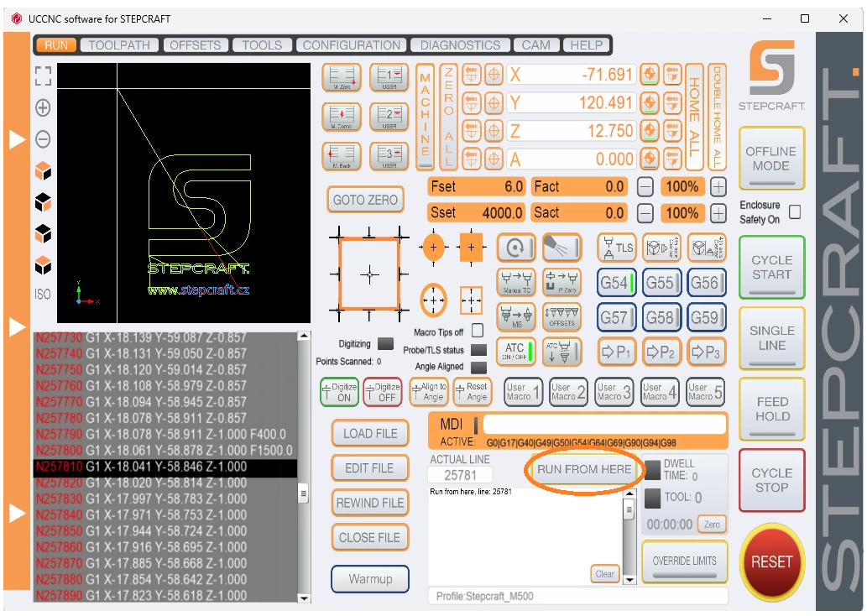Increase spindle override with the plus beside Sact

718,213
